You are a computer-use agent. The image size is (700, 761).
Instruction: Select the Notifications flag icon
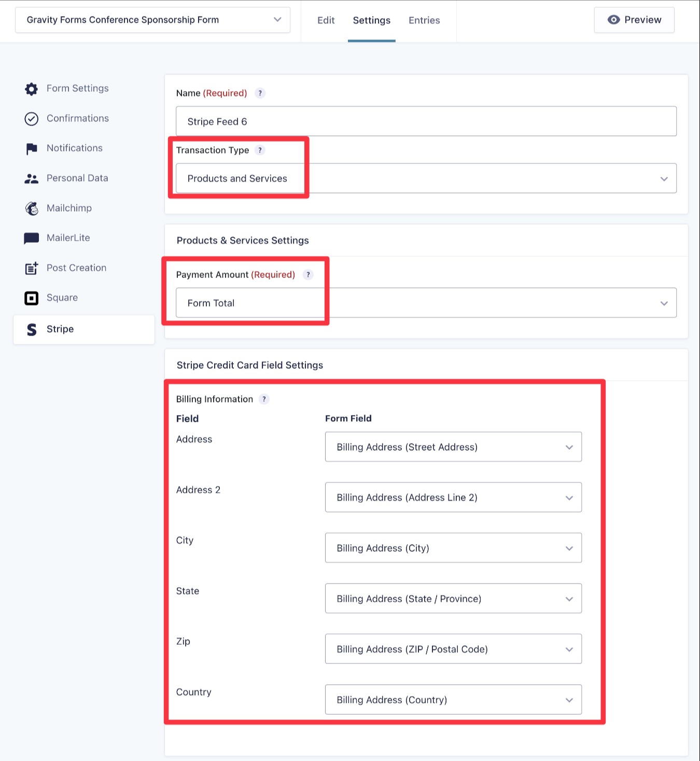point(31,148)
